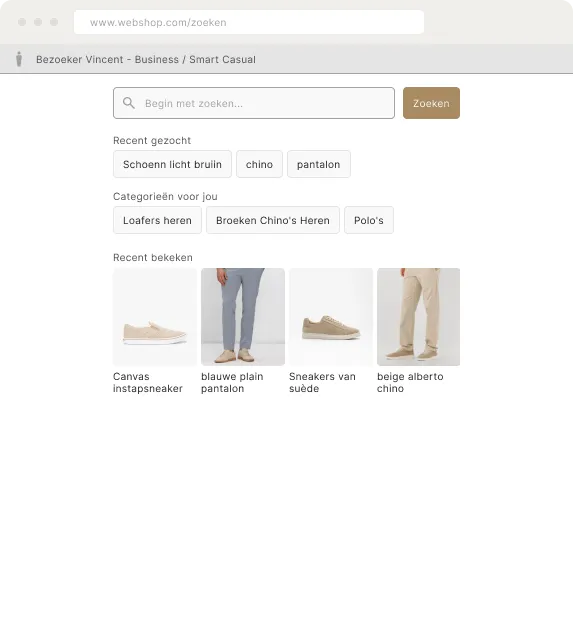The height and width of the screenshot is (622, 573).
Task: Select recent search chip 'pantalon'
Action: pyautogui.click(x=319, y=164)
